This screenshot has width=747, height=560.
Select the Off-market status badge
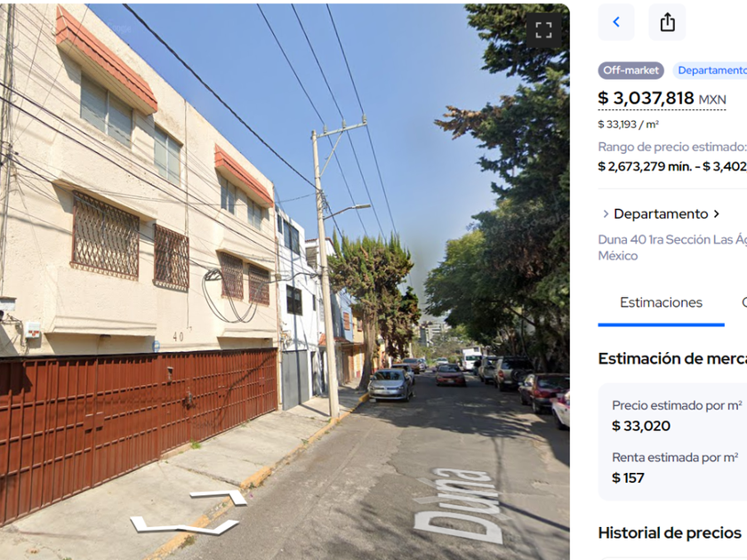click(x=631, y=70)
